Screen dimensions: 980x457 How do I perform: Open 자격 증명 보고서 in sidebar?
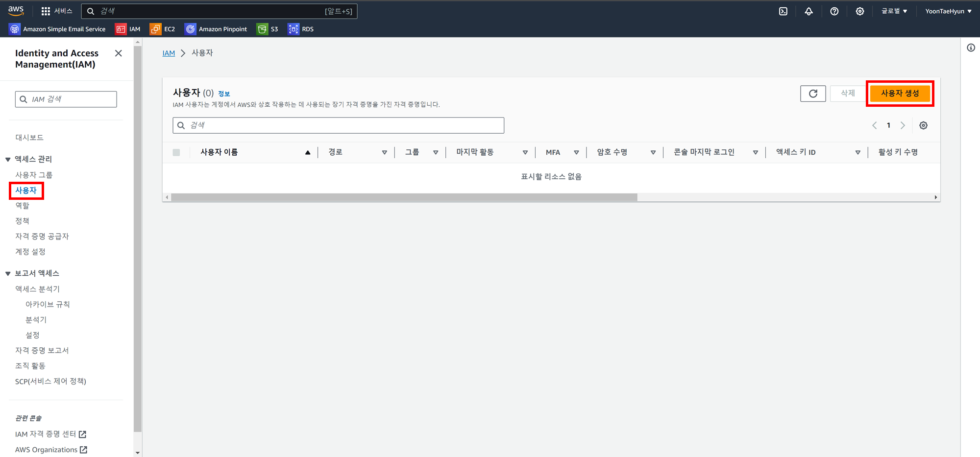tap(42, 350)
